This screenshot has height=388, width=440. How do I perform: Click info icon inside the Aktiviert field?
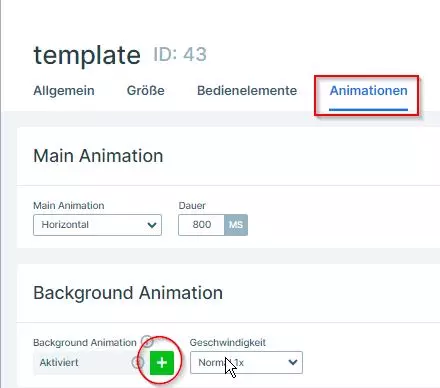tap(138, 362)
